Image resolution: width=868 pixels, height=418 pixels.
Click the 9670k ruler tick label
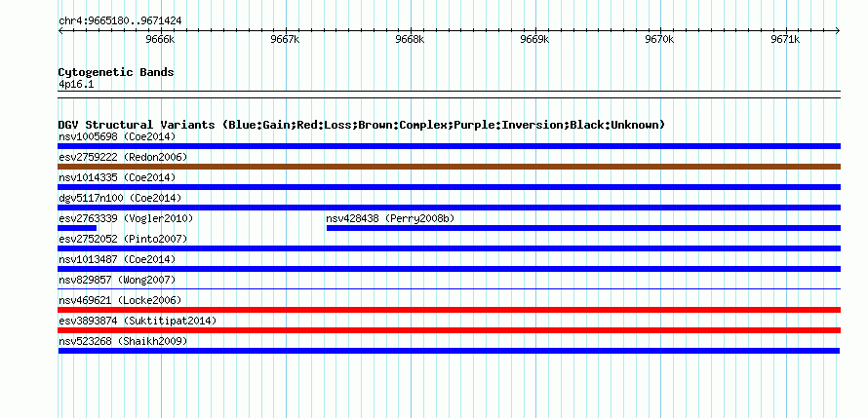click(661, 40)
